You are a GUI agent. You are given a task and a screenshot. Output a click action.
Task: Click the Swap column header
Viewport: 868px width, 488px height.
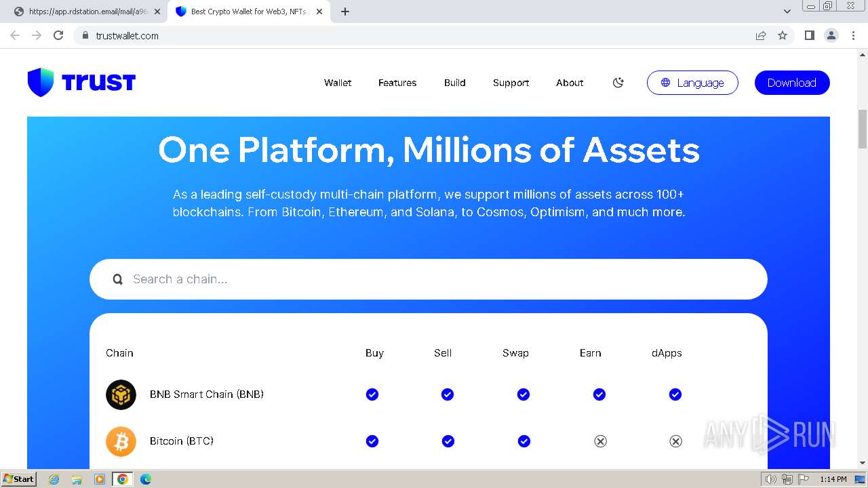515,353
